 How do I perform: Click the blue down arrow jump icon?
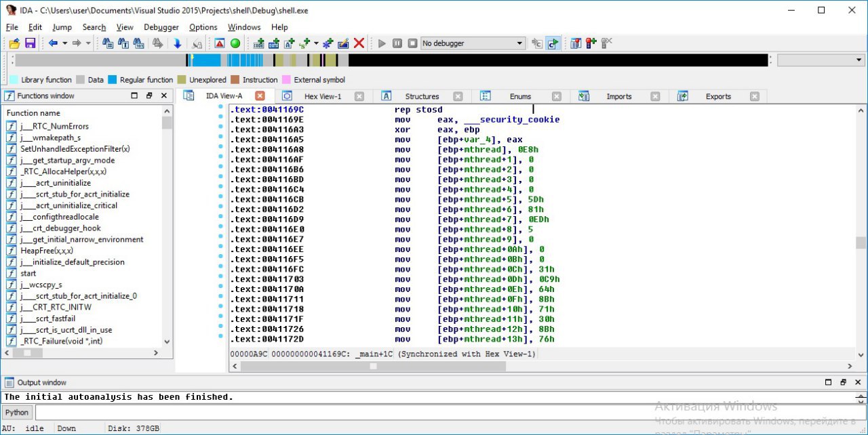point(178,43)
